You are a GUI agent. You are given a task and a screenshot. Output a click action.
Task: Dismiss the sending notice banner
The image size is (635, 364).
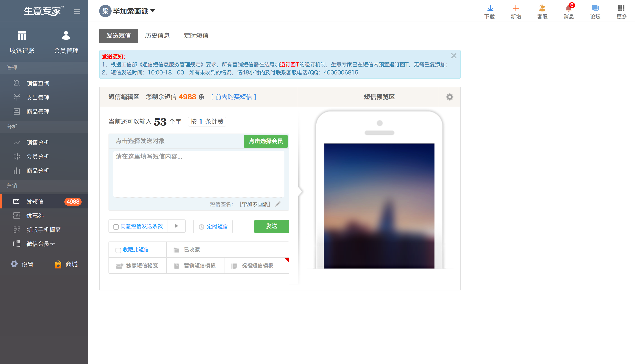tap(453, 56)
